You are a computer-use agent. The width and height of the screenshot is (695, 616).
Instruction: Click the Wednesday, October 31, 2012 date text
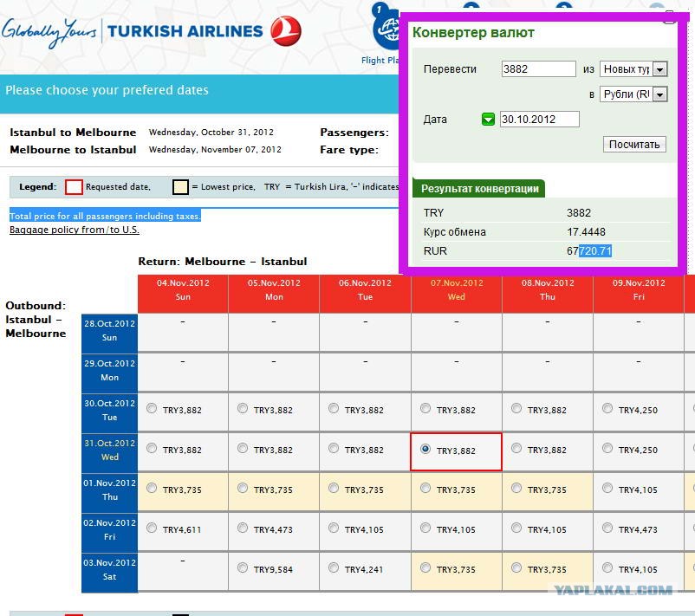point(211,132)
